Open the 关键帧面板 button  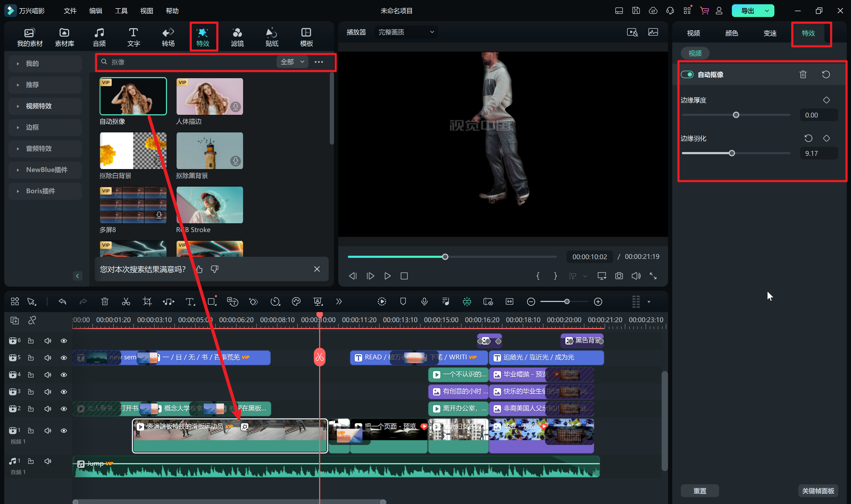click(818, 491)
